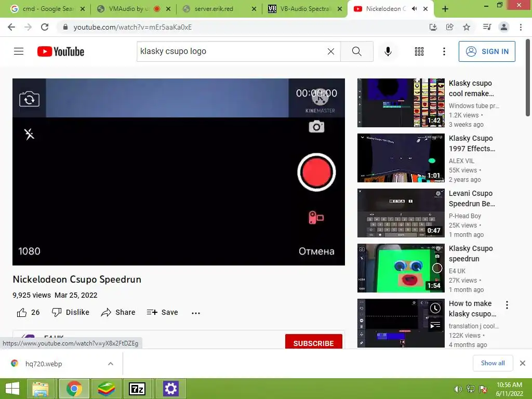Mute the Nickelodeon tab speaker icon
This screenshot has width=532, height=399.
pos(414,9)
